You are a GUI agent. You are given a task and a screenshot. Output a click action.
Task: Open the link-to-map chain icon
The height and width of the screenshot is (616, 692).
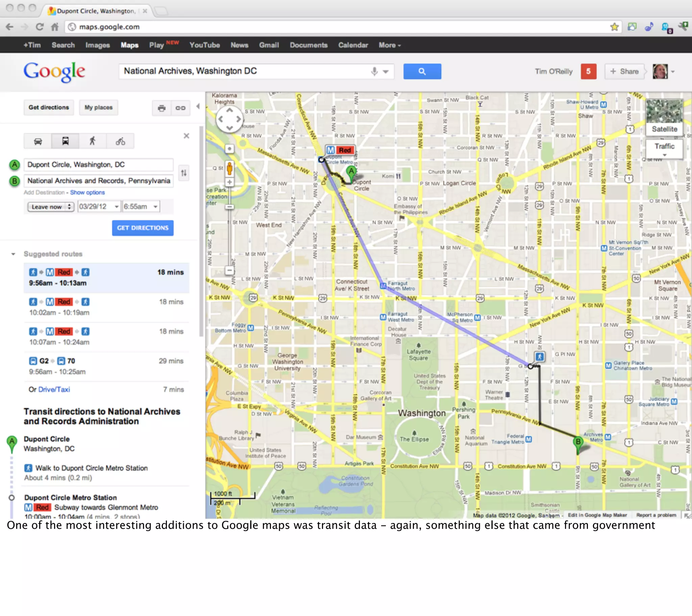(x=180, y=108)
